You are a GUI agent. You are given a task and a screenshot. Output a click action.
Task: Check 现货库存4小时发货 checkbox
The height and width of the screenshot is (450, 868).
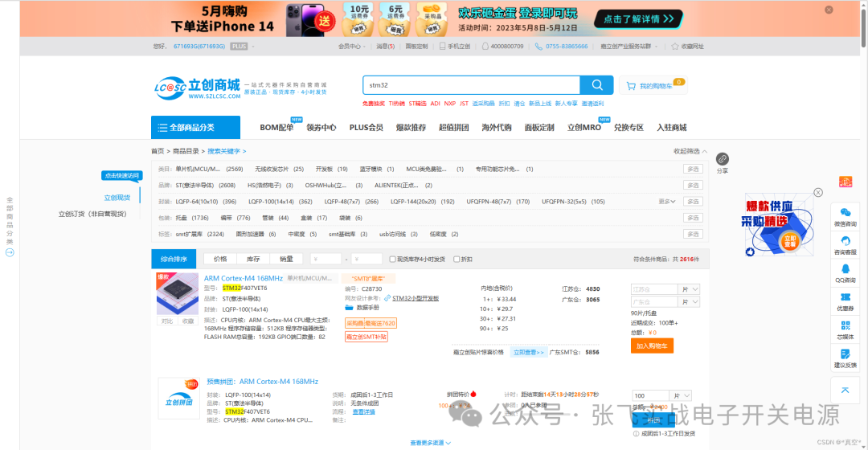[x=392, y=259]
